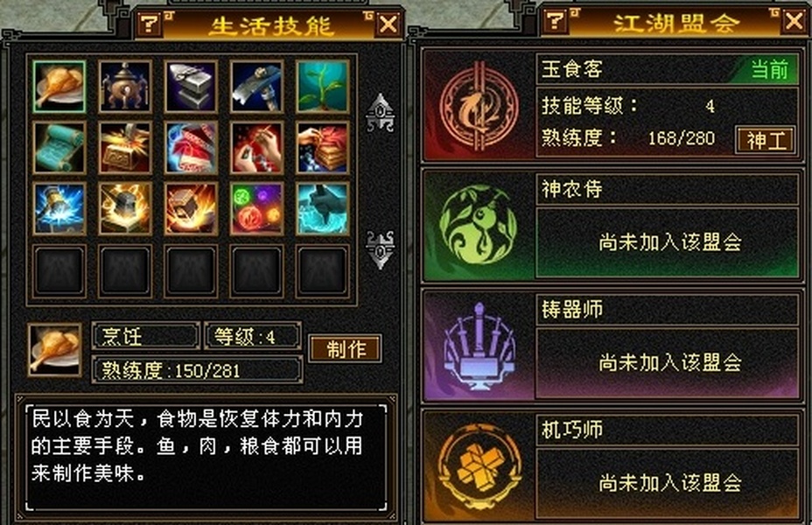This screenshot has width=812, height=525.
Task: Click the skill list scroll down arrow
Action: coord(380,249)
